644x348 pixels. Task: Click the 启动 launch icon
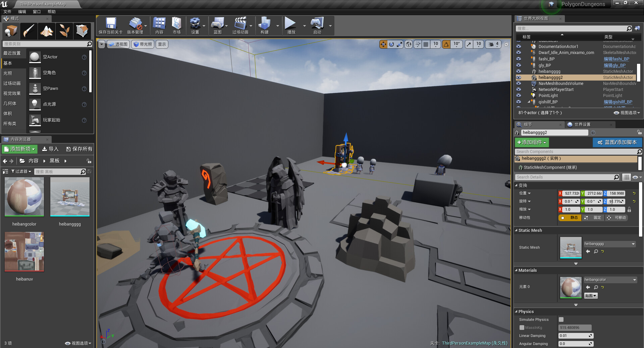(x=317, y=26)
